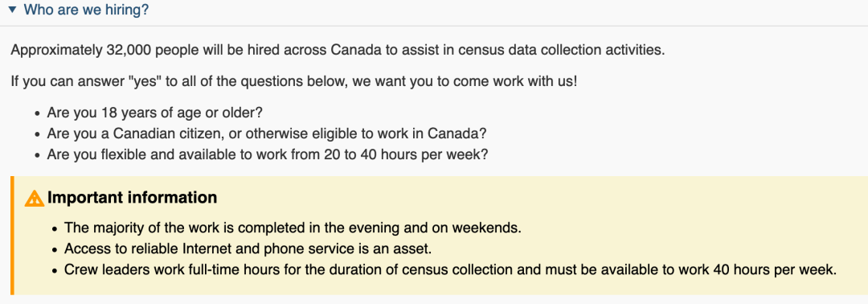868x304 pixels.
Task: Click the Canadian citizen eligibility question
Action: click(x=267, y=134)
